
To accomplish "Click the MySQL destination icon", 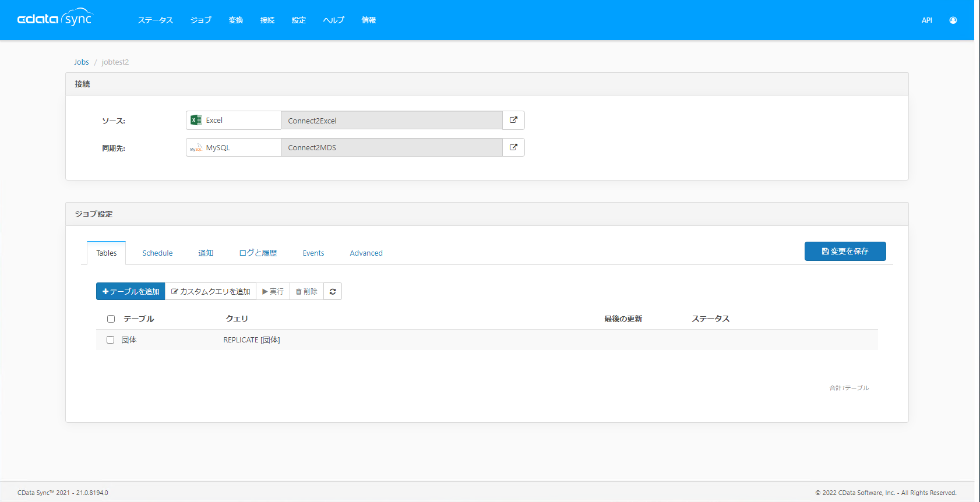I will coord(196,148).
